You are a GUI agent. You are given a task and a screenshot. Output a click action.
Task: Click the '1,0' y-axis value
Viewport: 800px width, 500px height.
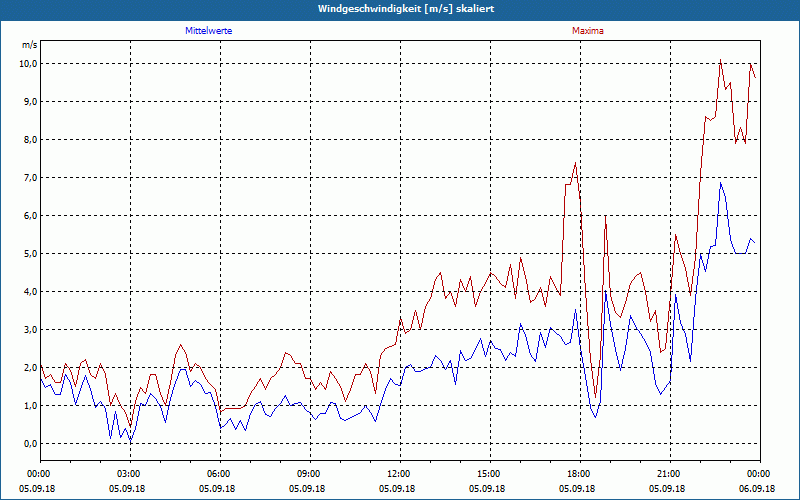[31, 406]
